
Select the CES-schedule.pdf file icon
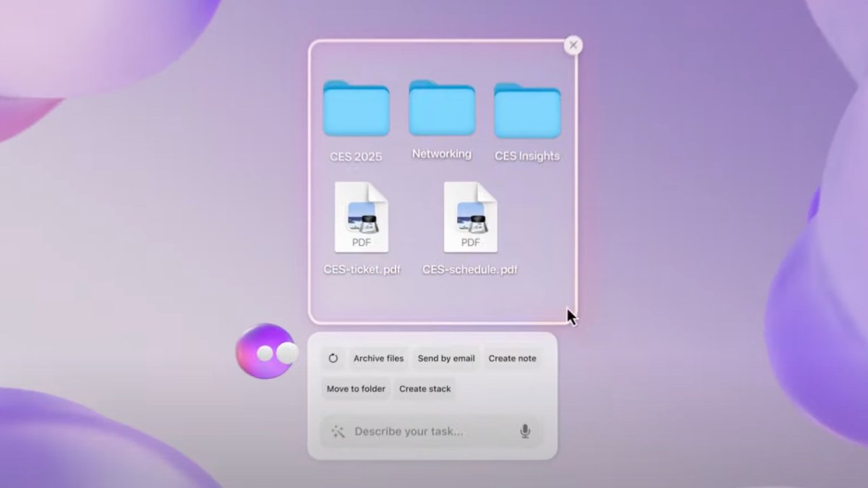tap(470, 217)
